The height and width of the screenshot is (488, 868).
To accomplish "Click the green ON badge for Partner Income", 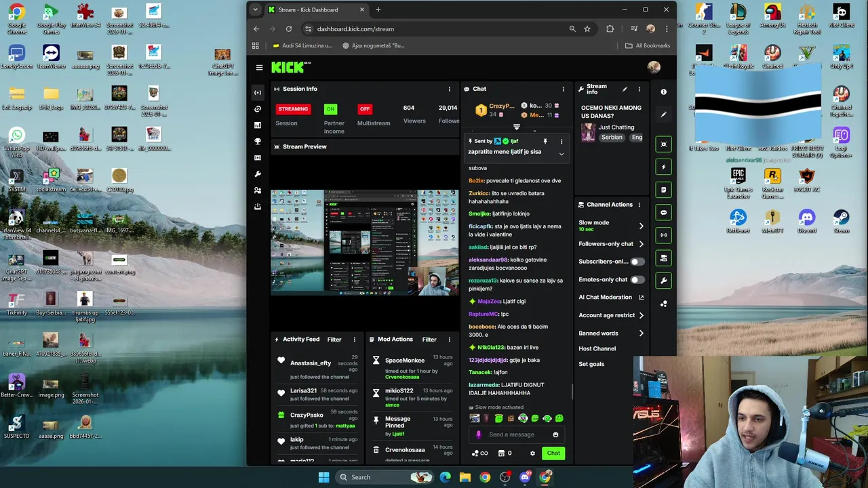I will click(330, 109).
